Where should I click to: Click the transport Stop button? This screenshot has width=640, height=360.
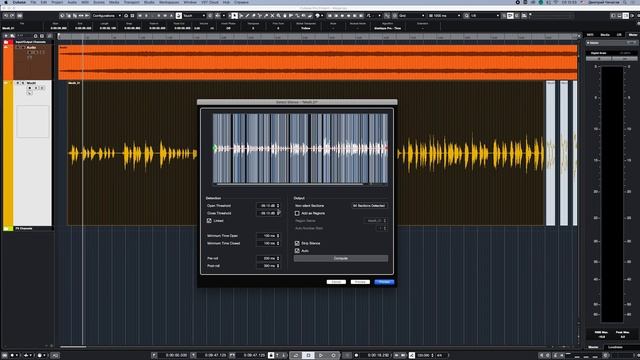[309, 355]
